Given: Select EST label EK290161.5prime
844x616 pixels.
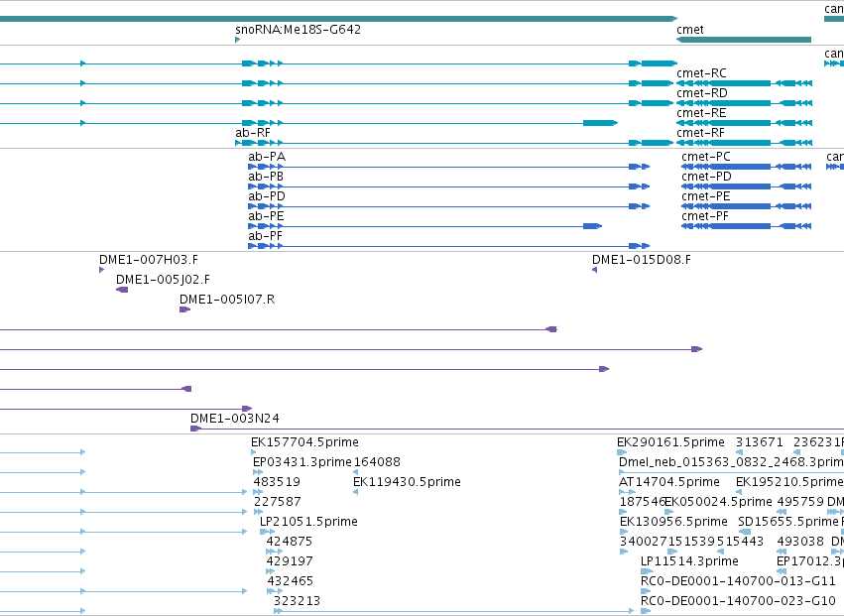Looking at the screenshot, I should 670,442.
